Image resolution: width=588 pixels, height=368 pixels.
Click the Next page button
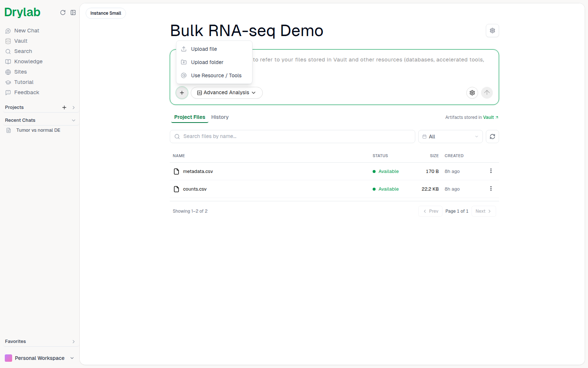coord(484,211)
